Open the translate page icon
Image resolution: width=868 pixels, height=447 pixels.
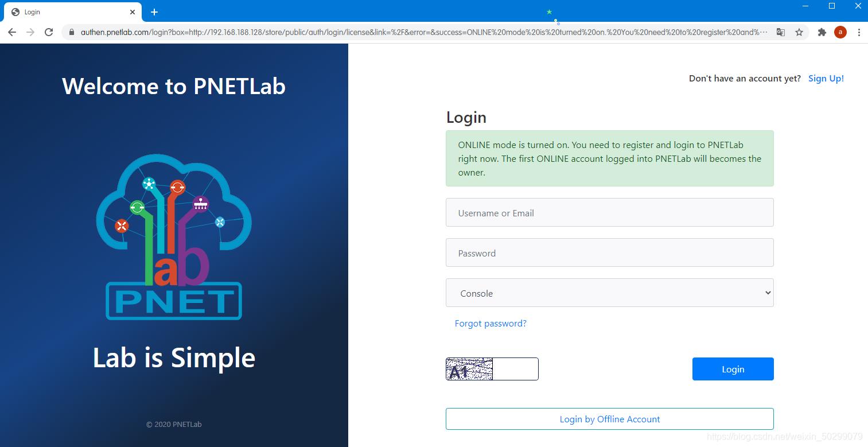[781, 32]
